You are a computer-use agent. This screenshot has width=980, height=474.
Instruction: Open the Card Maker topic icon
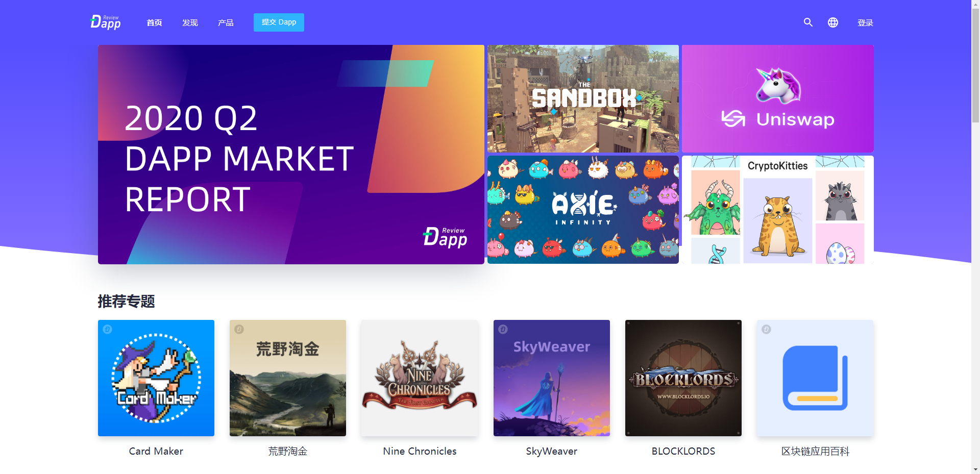pyautogui.click(x=156, y=378)
